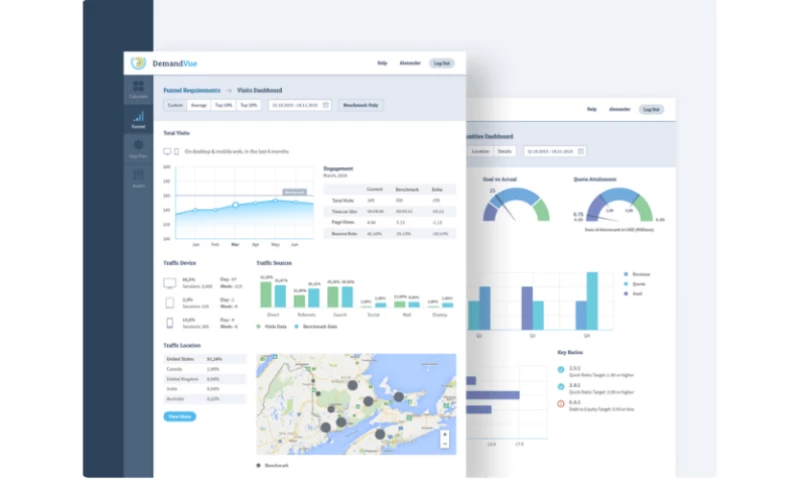Click the benchmark tag on line chart
This screenshot has width=800, height=480.
(x=295, y=192)
